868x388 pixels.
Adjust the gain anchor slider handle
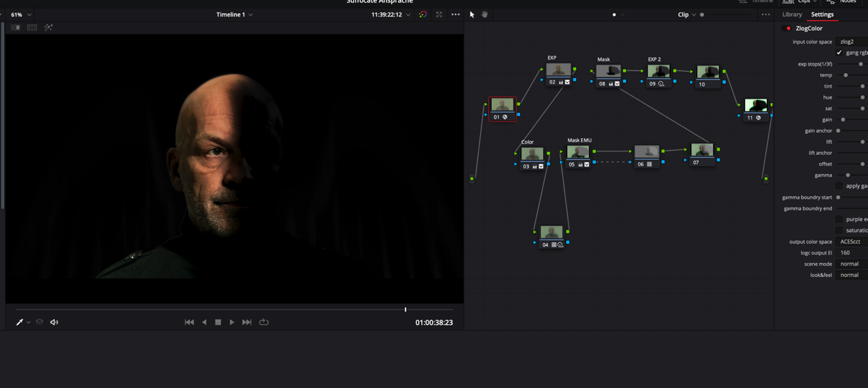(838, 131)
